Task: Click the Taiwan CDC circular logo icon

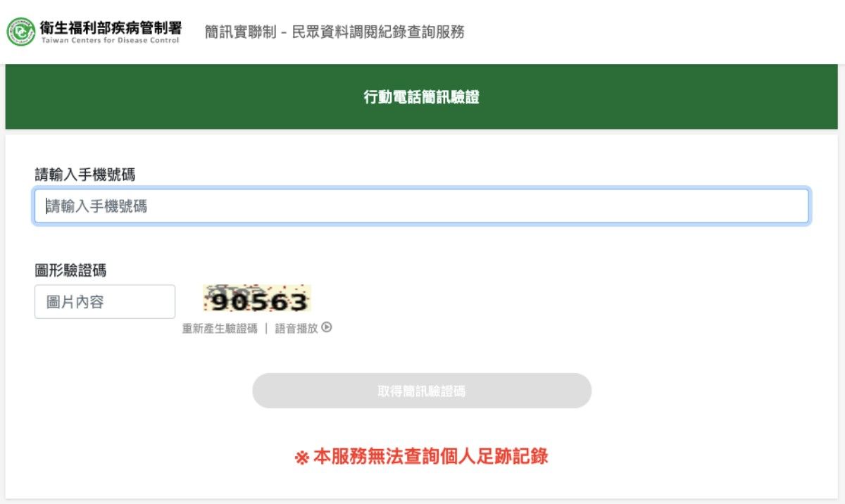Action: pos(20,32)
